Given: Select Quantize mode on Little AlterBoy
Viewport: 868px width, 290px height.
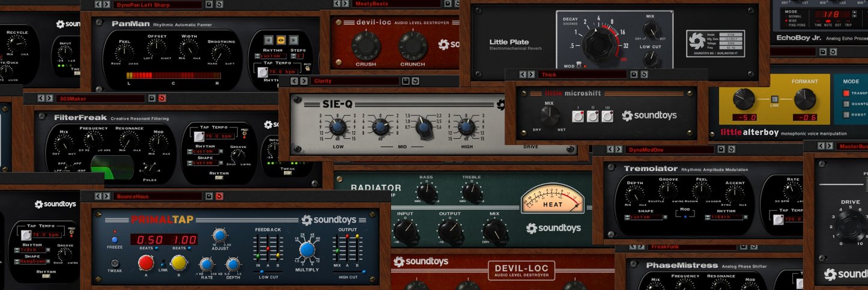Looking at the screenshot, I should (x=846, y=103).
